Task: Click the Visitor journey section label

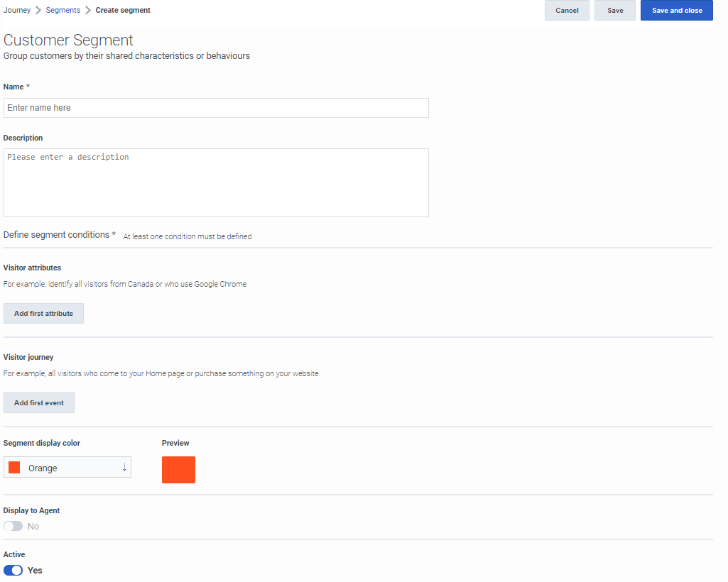Action: (28, 358)
